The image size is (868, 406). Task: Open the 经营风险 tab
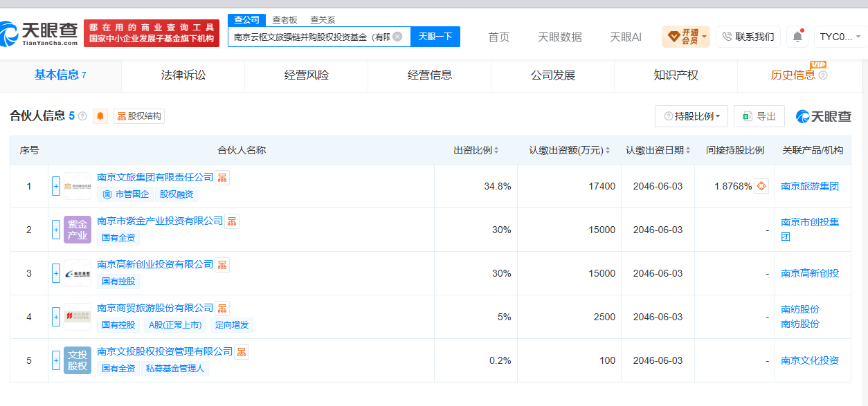coord(307,75)
